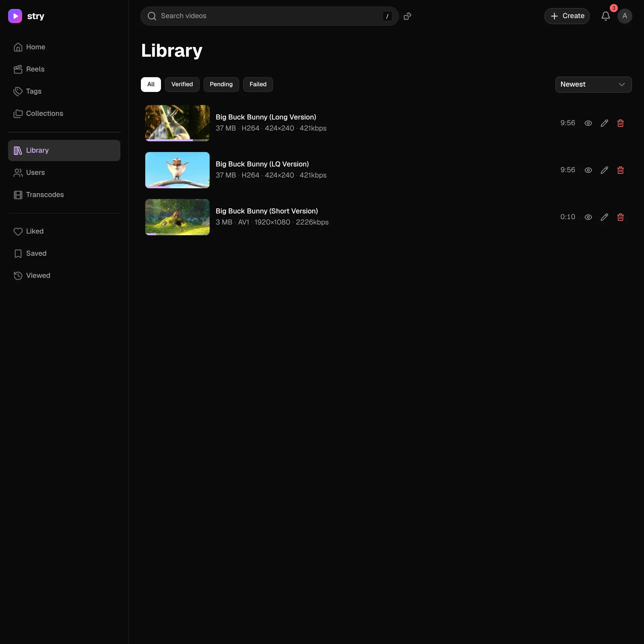Open the share icon beside search bar
This screenshot has height=644, width=644.
tap(408, 16)
